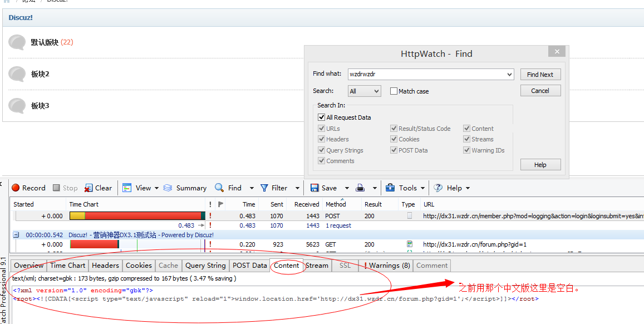The image size is (644, 324).
Task: Clear the log with Clear icon
Action: coord(89,188)
